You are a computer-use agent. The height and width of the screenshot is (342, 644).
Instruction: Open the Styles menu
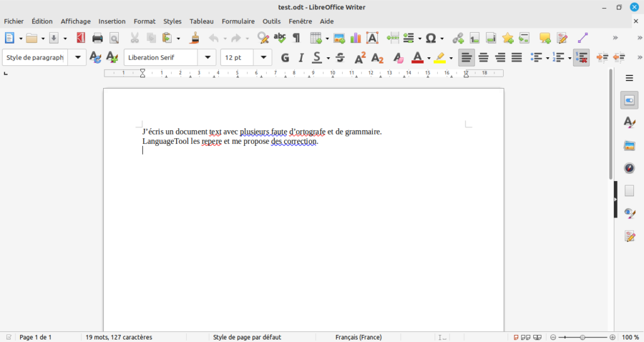coord(172,21)
